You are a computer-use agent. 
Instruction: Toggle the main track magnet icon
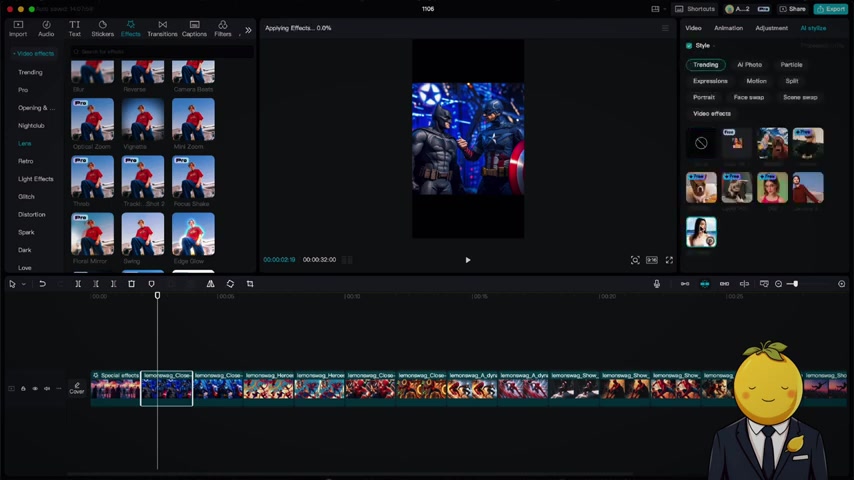pyautogui.click(x=685, y=284)
